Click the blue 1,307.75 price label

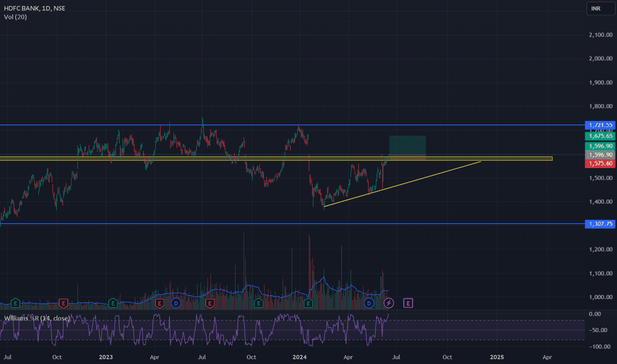click(600, 224)
